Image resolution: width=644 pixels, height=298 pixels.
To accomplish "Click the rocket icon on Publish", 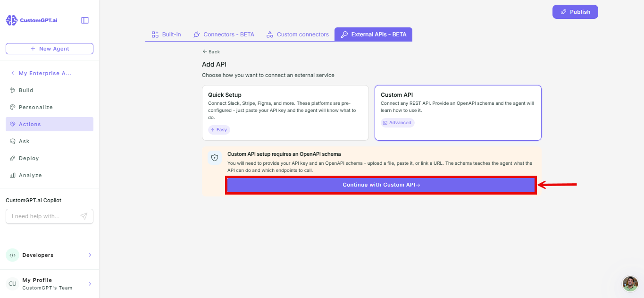I will coord(563,12).
